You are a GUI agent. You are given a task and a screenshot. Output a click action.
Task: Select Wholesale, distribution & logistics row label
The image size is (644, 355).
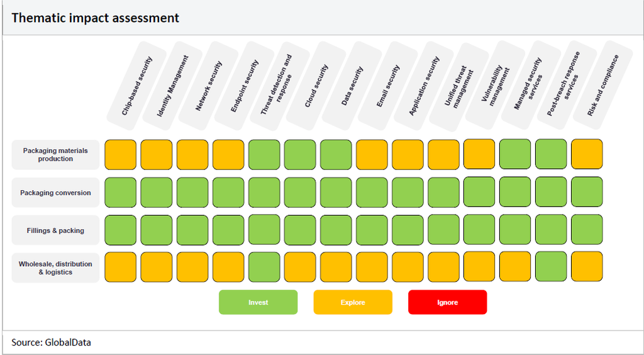(55, 268)
